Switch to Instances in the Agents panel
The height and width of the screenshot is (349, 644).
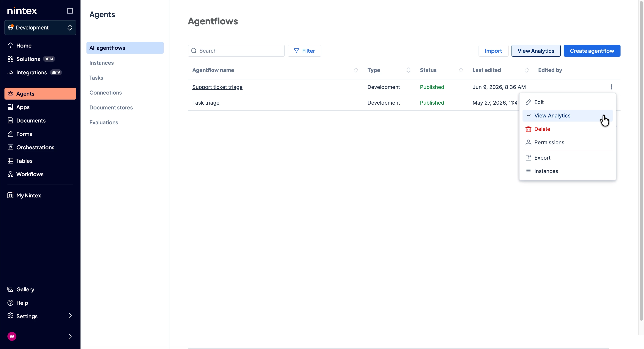(x=125, y=63)
